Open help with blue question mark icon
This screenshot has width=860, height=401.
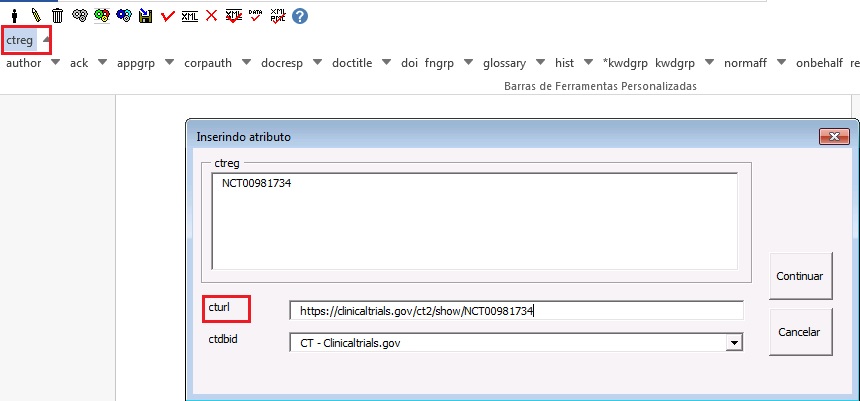coord(300,16)
